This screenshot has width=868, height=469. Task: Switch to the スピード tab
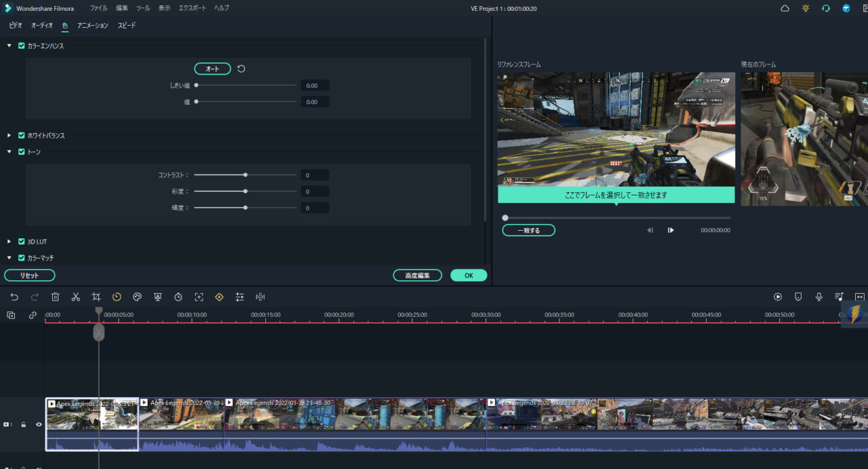127,25
